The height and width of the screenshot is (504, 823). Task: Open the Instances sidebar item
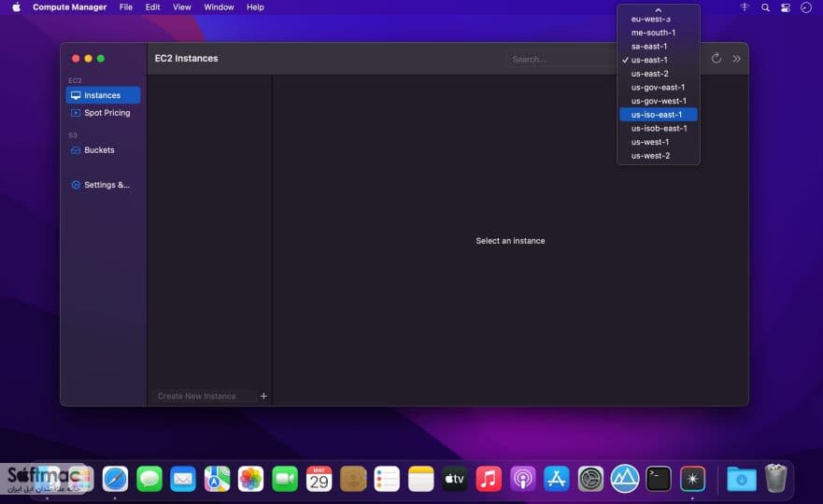[103, 95]
